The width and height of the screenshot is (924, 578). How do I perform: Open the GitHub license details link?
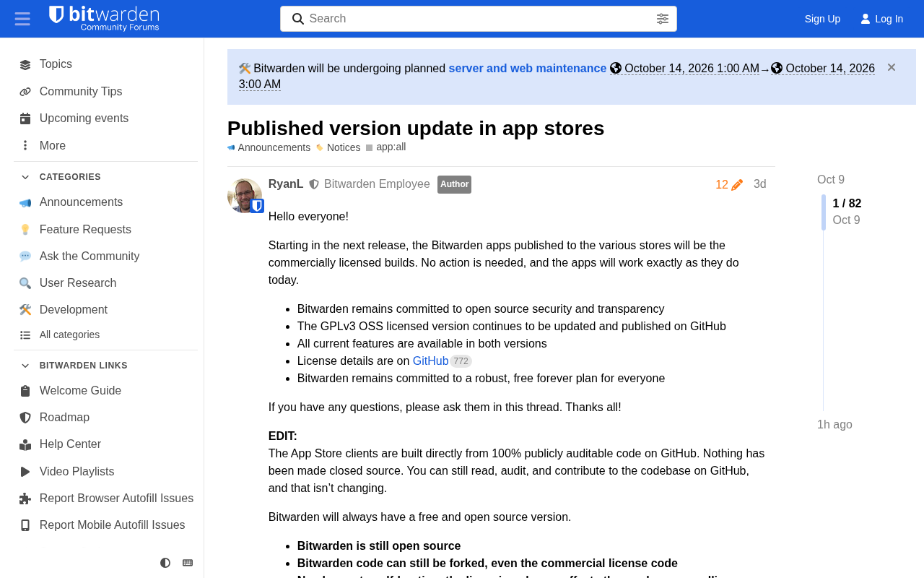pos(431,361)
